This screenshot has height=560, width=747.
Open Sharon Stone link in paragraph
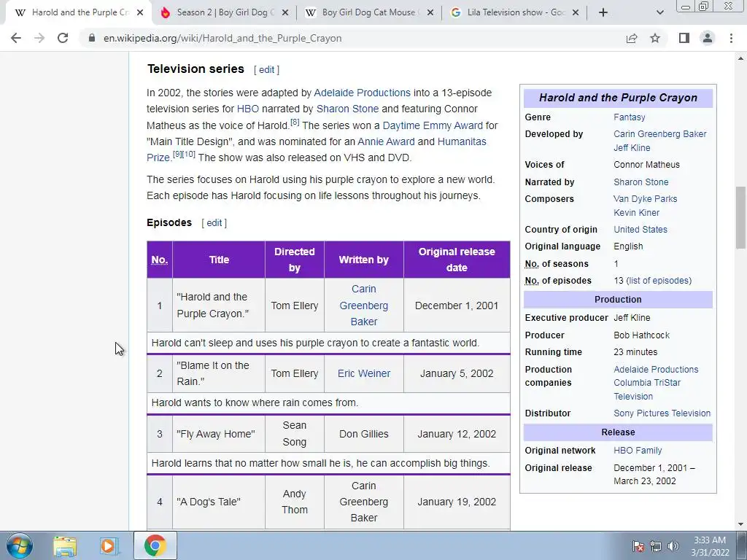(x=347, y=109)
